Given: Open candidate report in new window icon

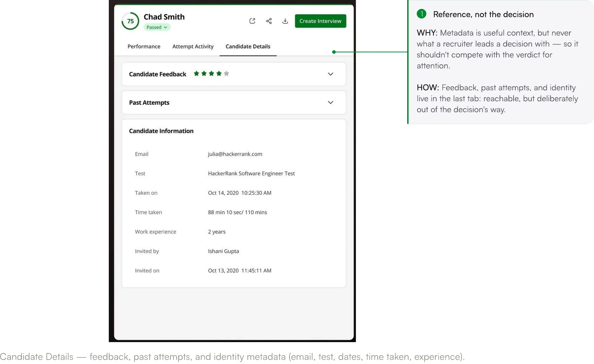Looking at the screenshot, I should click(252, 21).
